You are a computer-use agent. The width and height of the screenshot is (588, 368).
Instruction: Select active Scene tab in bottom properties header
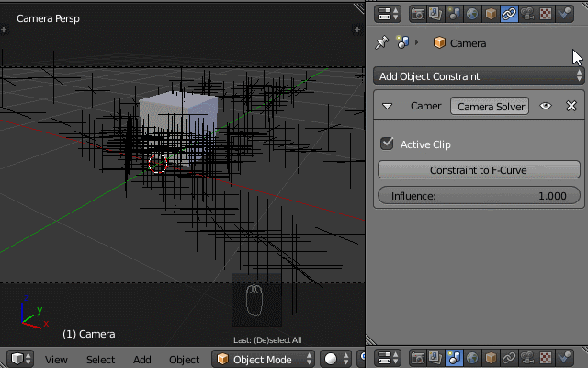454,358
